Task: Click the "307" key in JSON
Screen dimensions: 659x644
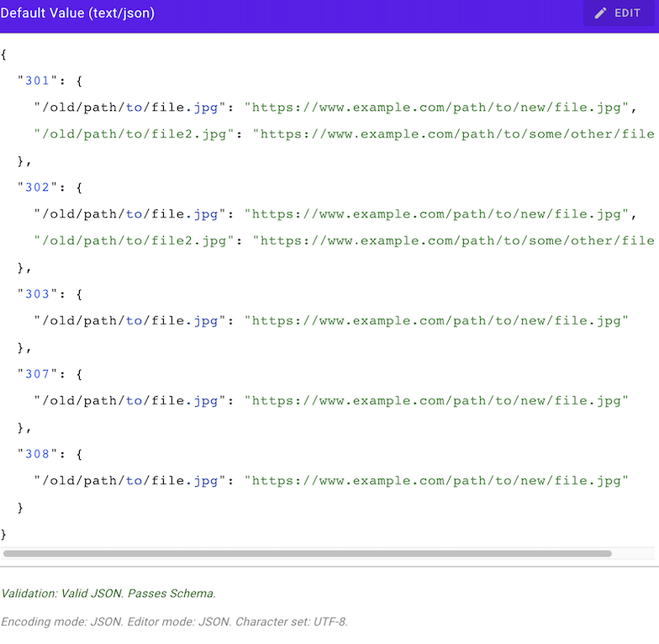Action: coord(37,374)
